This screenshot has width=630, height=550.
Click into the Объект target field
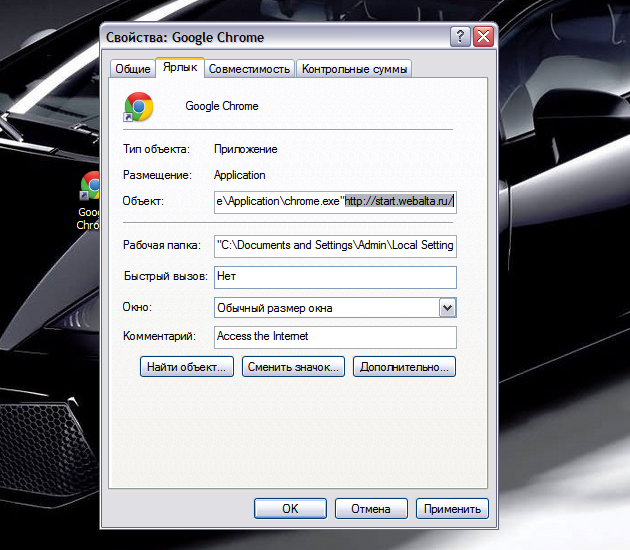tap(335, 202)
